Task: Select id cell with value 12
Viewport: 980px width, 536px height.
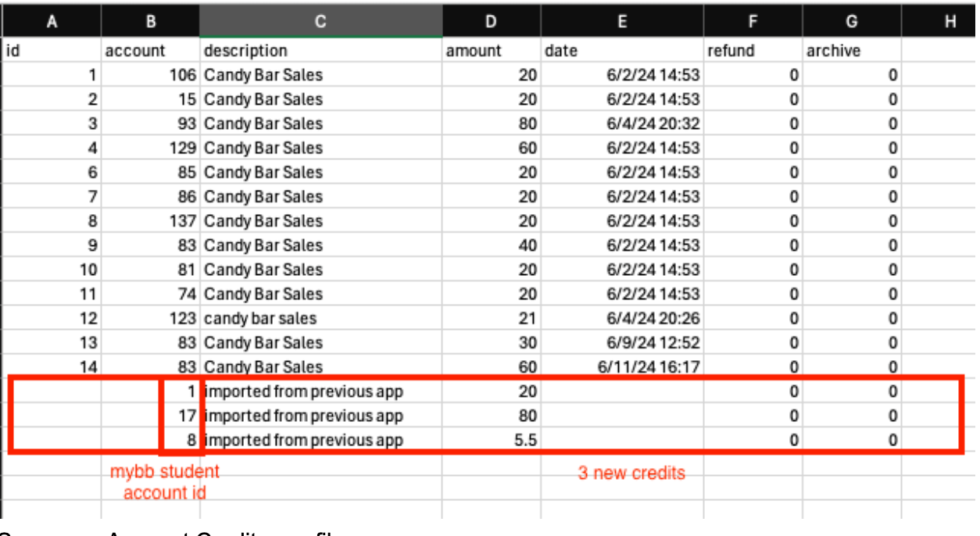Action: click(52, 318)
